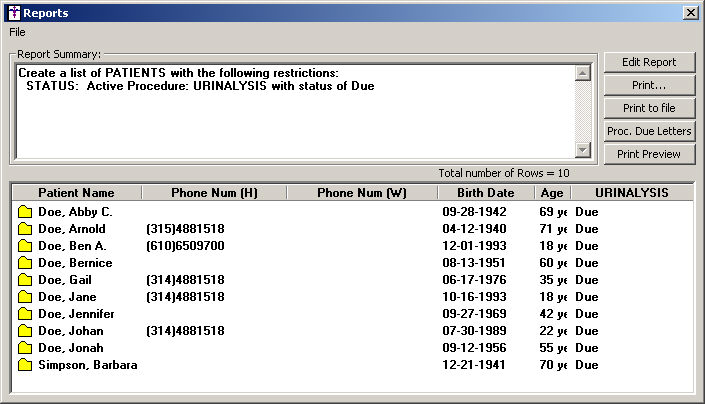This screenshot has height=404, width=705.
Task: Open the File menu
Action: 17,32
